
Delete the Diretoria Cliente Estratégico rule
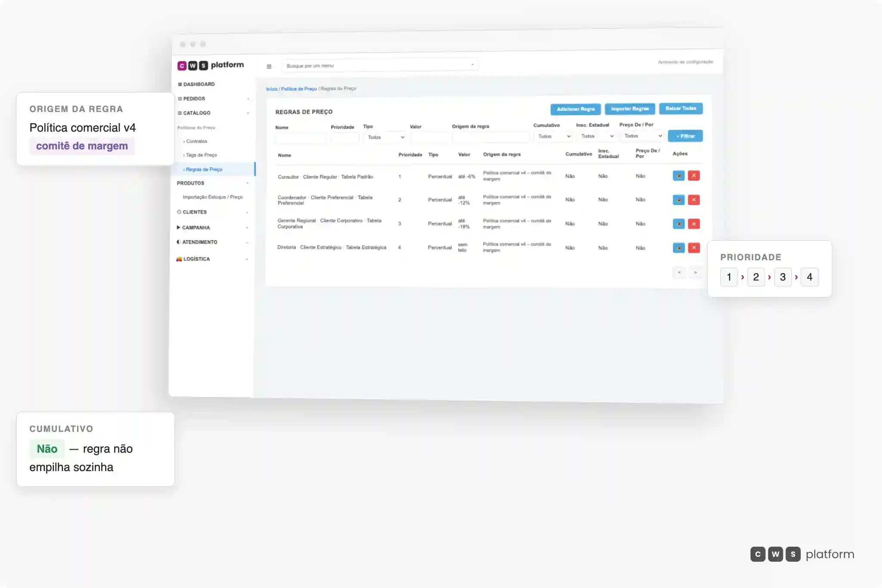click(x=693, y=248)
